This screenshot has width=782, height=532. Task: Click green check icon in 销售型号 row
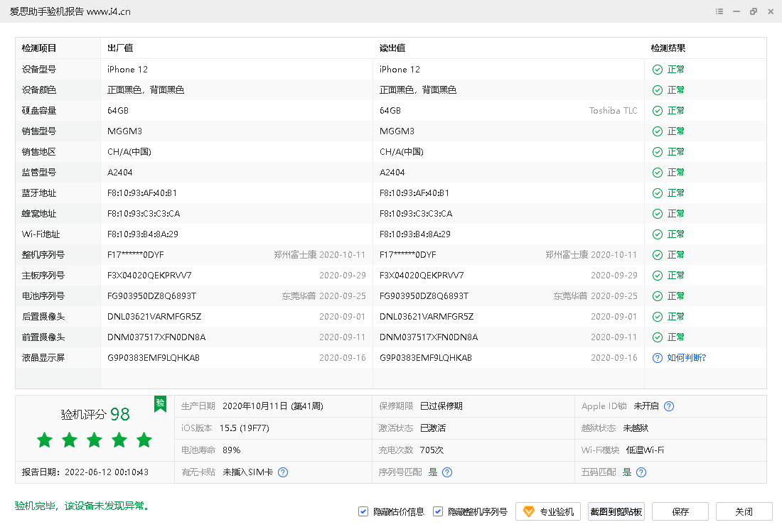tap(658, 131)
